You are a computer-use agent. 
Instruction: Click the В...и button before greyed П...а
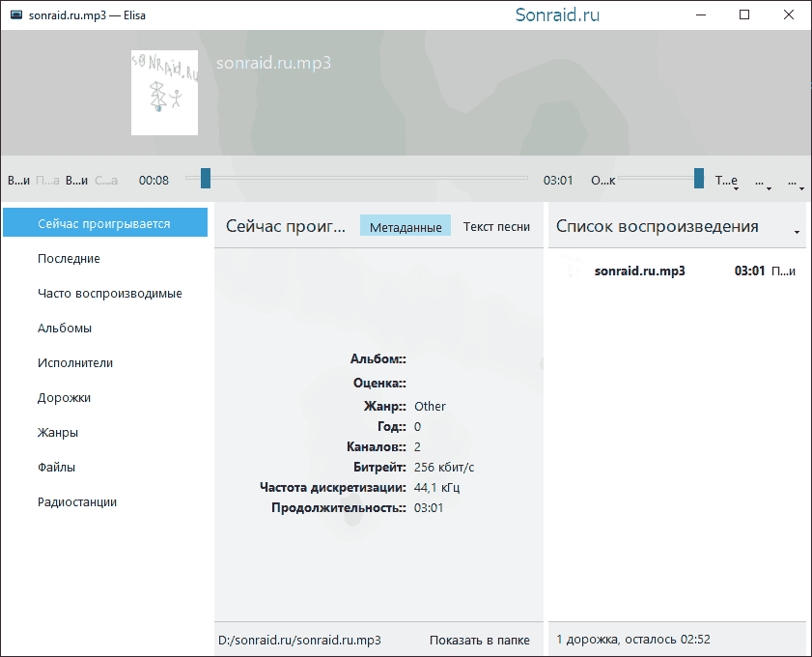coord(18,181)
